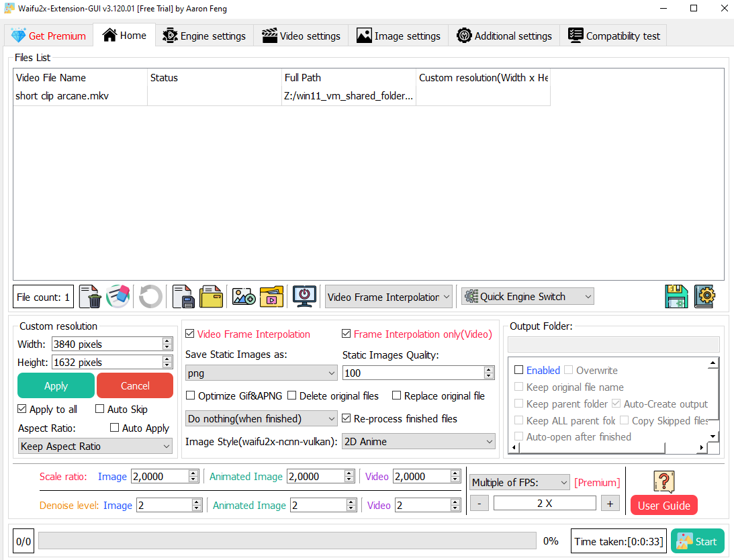Click the Start button
The height and width of the screenshot is (560, 734).
point(698,541)
